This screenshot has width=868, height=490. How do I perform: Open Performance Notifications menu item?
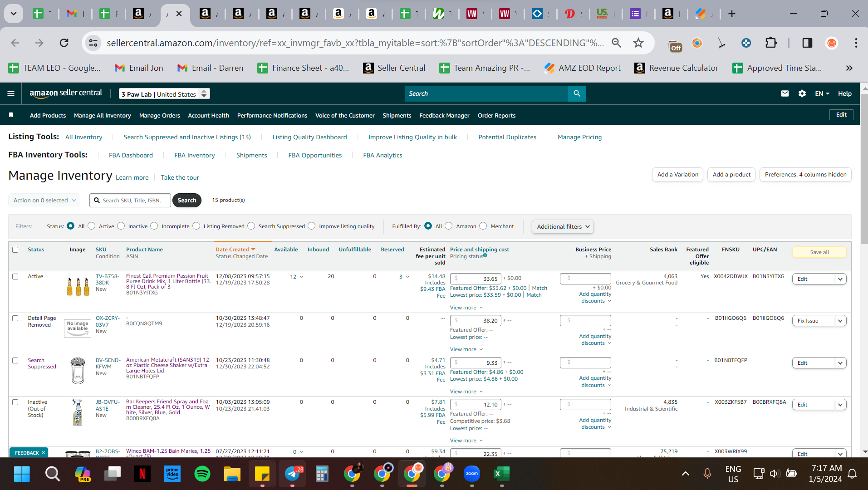[272, 115]
